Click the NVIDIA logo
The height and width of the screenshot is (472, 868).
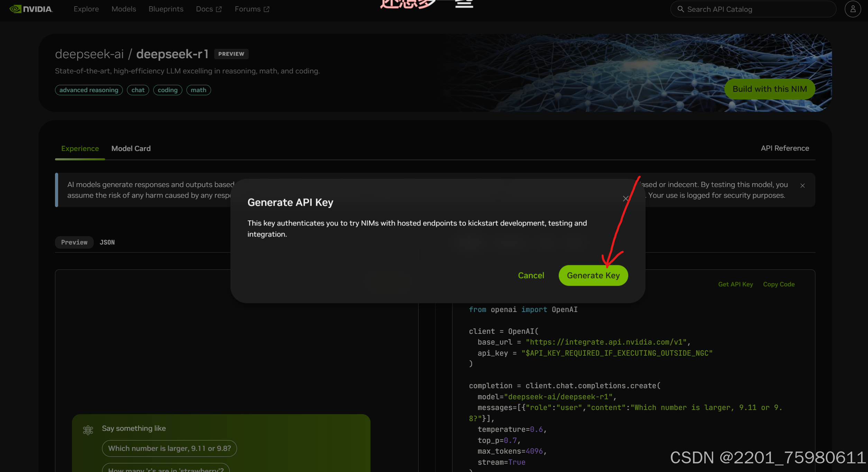31,9
